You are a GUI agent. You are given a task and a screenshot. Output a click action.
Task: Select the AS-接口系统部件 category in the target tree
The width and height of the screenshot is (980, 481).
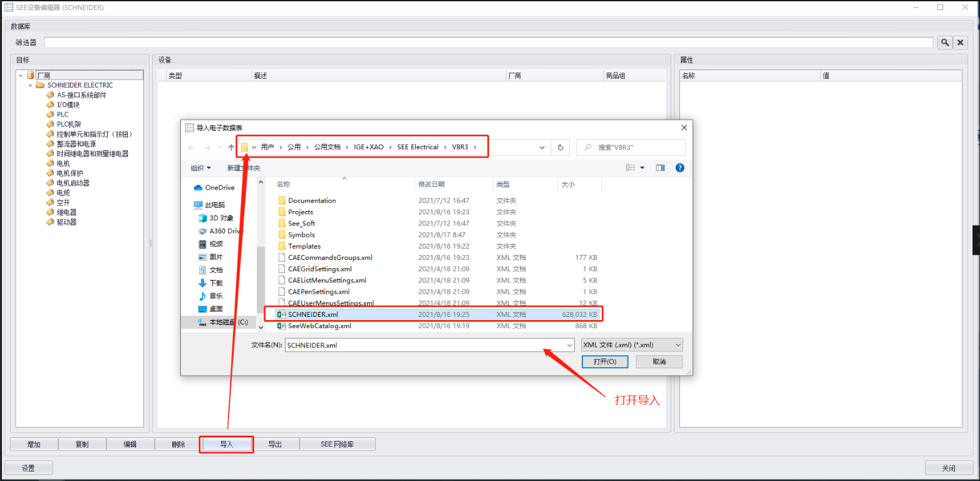point(81,95)
